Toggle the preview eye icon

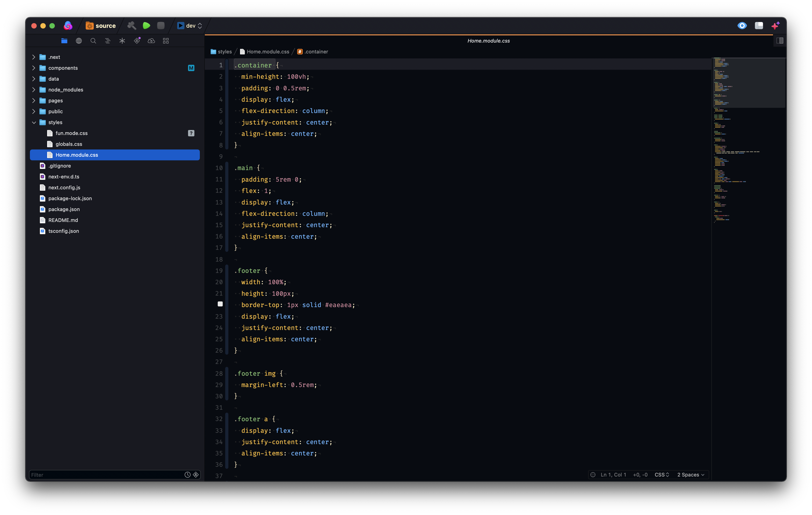[x=742, y=26]
